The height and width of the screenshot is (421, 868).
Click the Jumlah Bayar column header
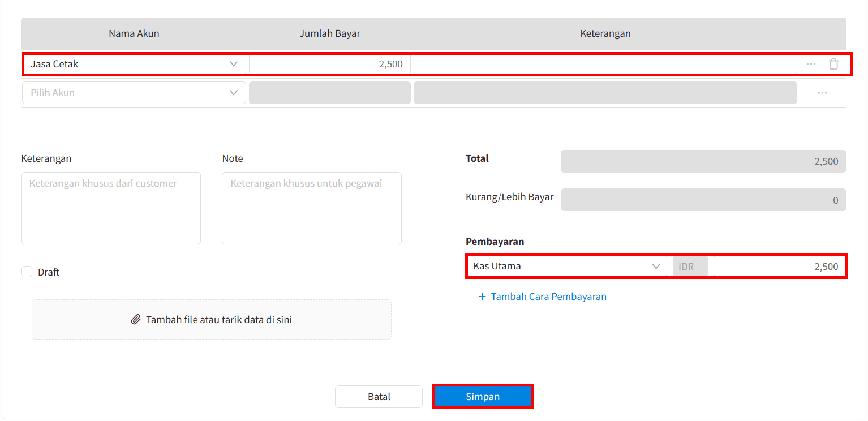(330, 33)
